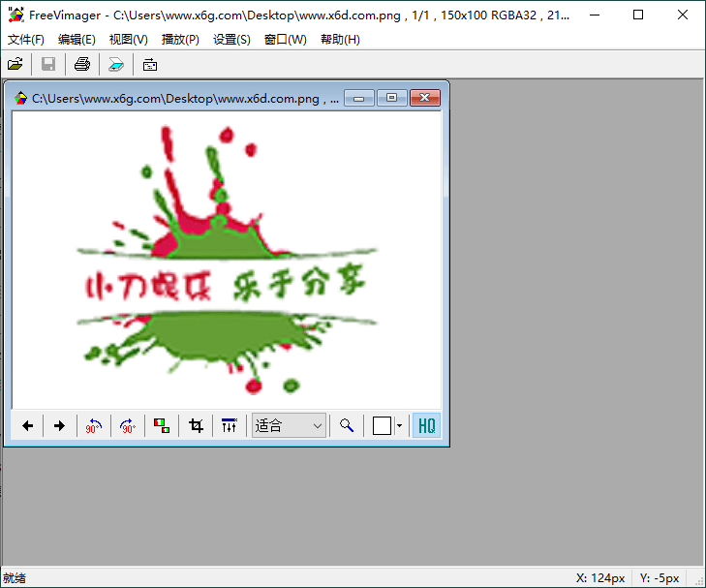Toggle the HQ high quality button

click(x=426, y=426)
